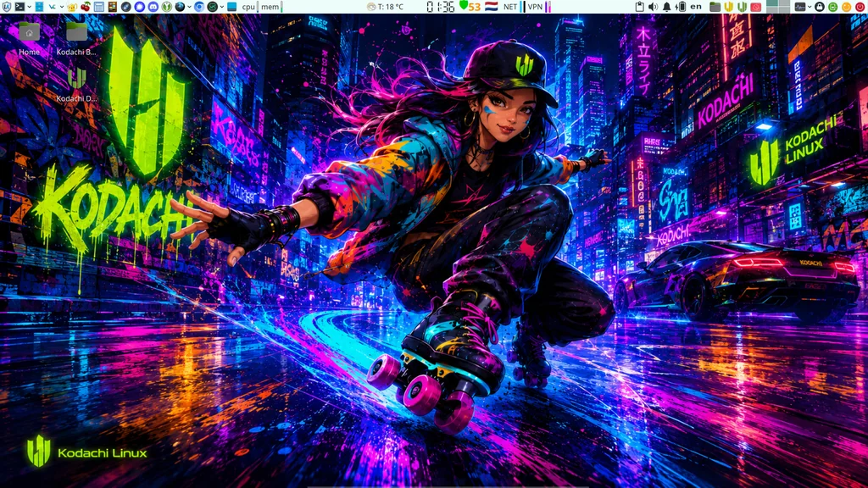Open the grey folder tray icon

tap(715, 7)
